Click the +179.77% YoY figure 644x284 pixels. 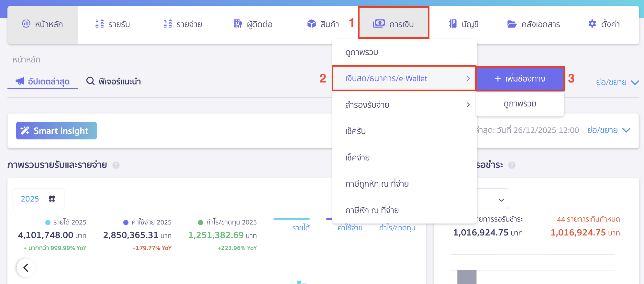click(152, 248)
